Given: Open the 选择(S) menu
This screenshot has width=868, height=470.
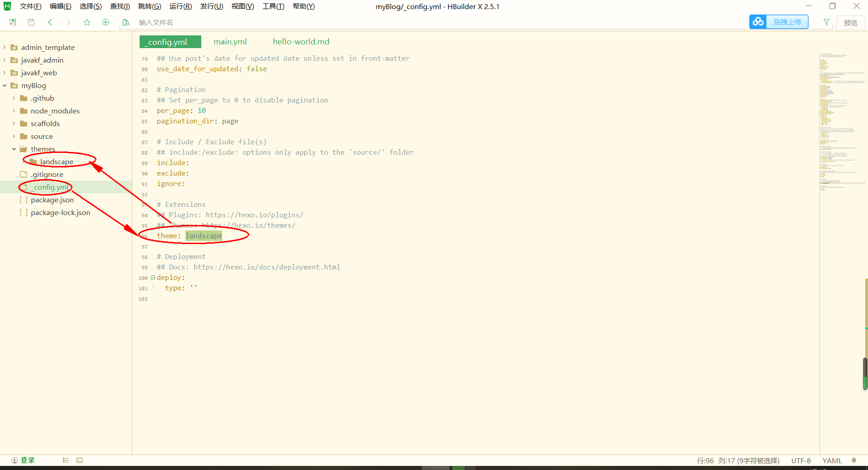Looking at the screenshot, I should (x=91, y=6).
